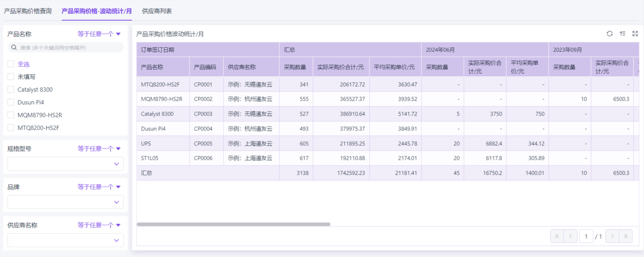Image resolution: width=644 pixels, height=257 pixels.
Task: Click the page number input box
Action: tap(586, 236)
